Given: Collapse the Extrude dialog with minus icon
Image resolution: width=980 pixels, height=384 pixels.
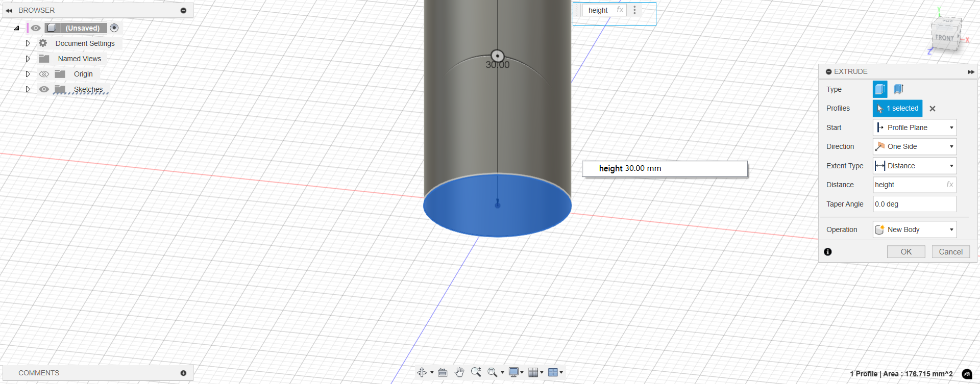Looking at the screenshot, I should 829,72.
